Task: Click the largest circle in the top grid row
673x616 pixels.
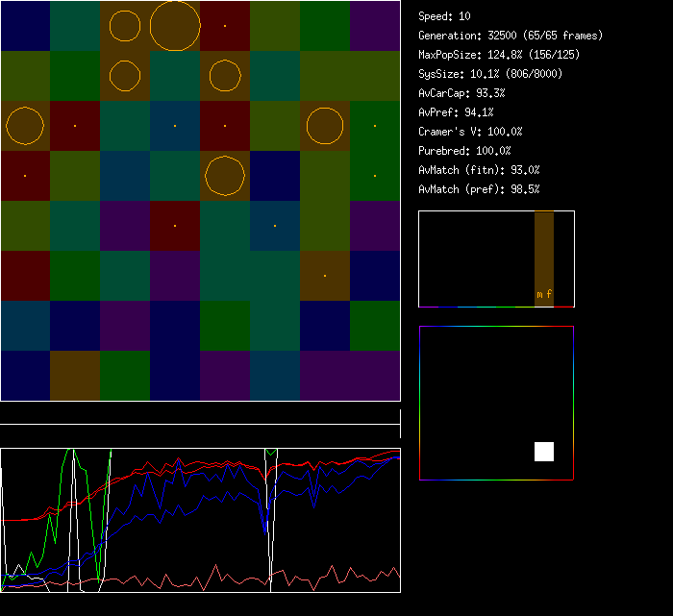Action: click(175, 26)
